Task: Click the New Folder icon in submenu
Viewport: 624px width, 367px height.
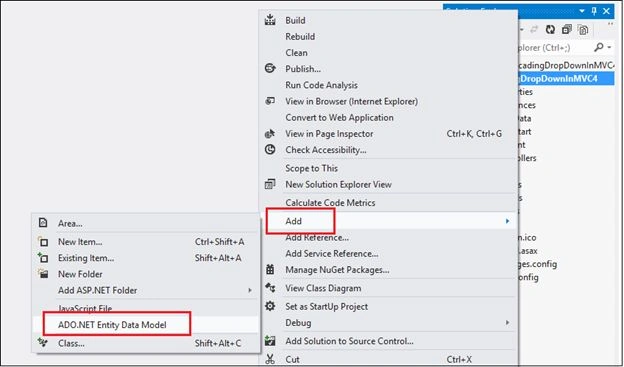Action: point(43,274)
